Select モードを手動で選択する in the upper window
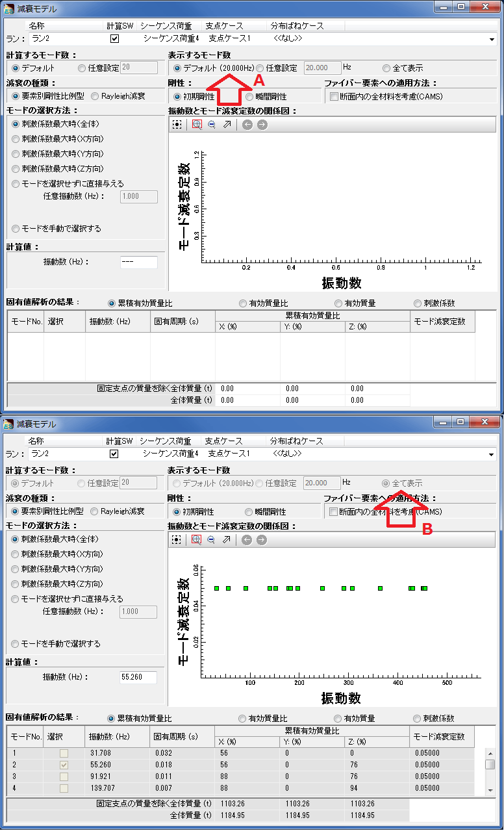 click(x=16, y=229)
